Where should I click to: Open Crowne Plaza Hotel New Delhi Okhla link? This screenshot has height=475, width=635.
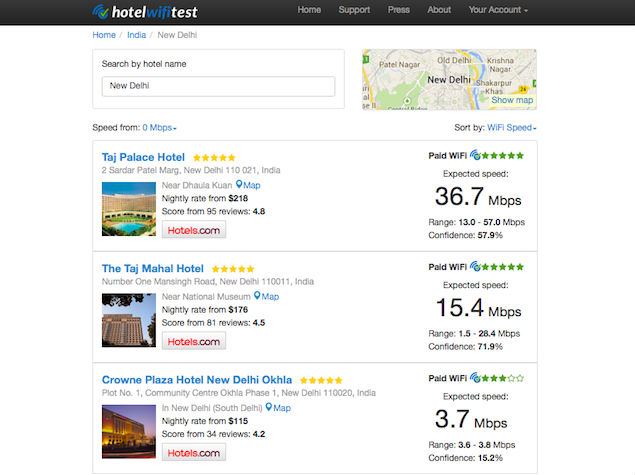tap(197, 380)
